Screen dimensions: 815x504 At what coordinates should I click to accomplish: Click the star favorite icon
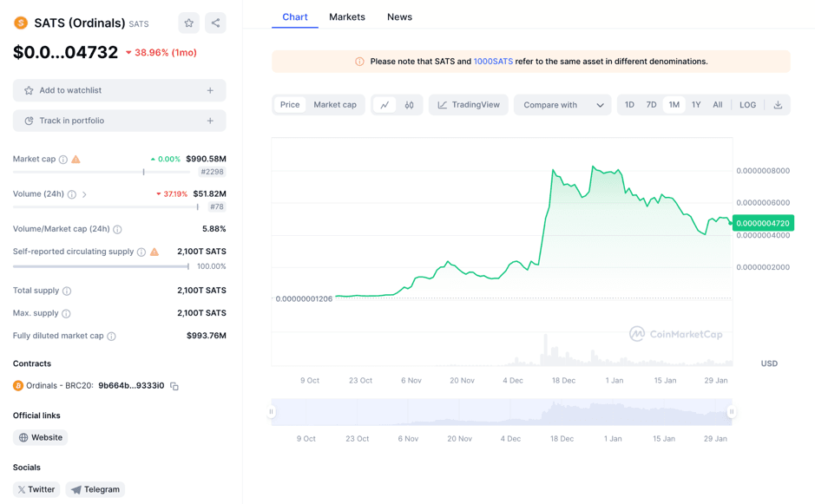(188, 23)
